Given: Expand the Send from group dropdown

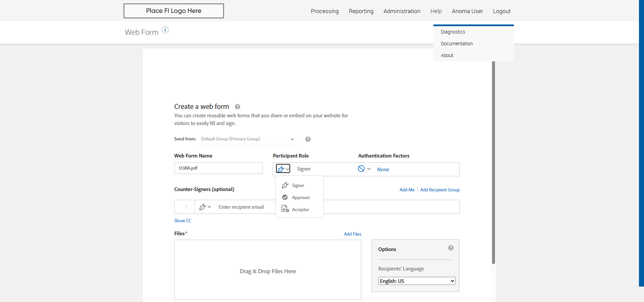Looking at the screenshot, I should (292, 139).
